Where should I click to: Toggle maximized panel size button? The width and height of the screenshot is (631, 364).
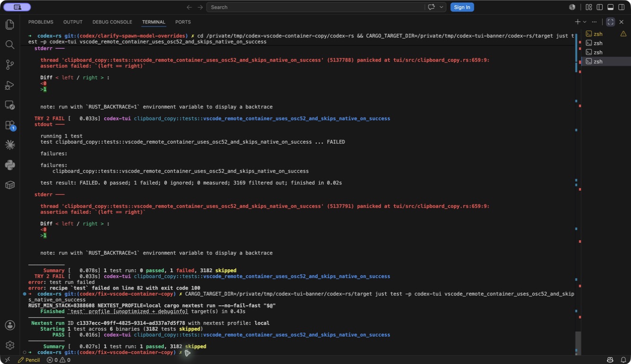point(611,22)
